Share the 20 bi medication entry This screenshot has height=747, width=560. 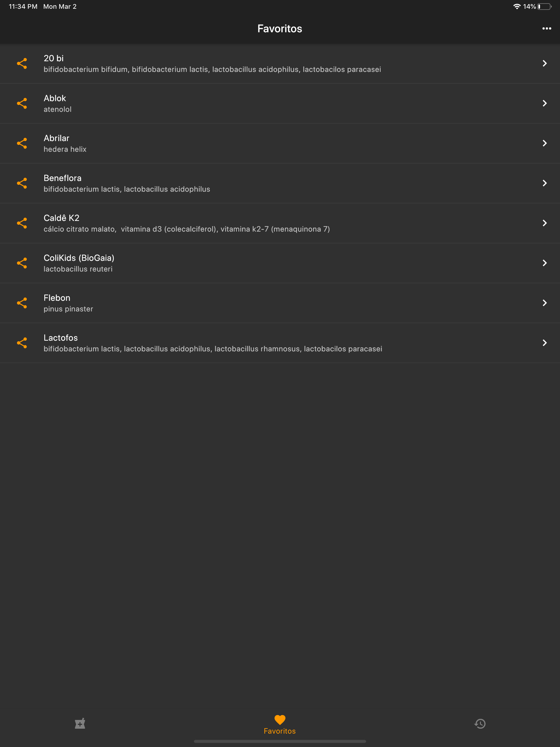click(x=22, y=63)
